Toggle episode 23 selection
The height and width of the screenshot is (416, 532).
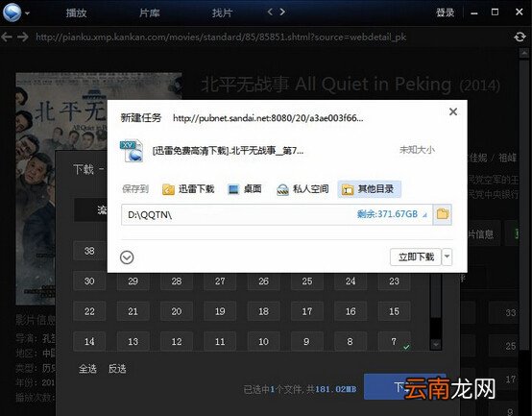[x=394, y=281]
